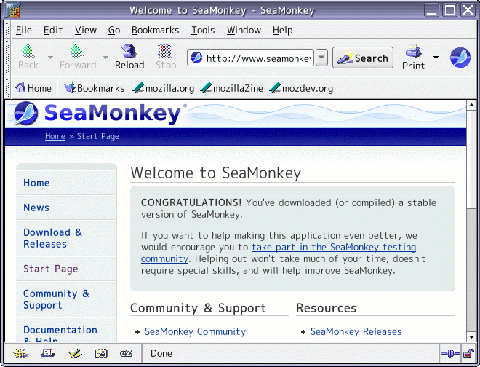Click the window menu icon in the title bar
480x367 pixels.
pyautogui.click(x=12, y=10)
